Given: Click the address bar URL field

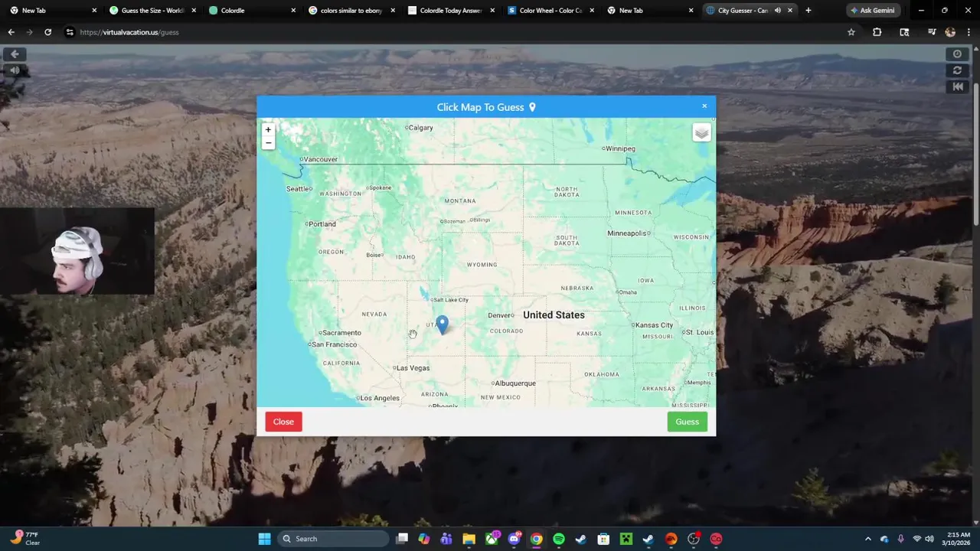Looking at the screenshot, I should click(x=452, y=32).
